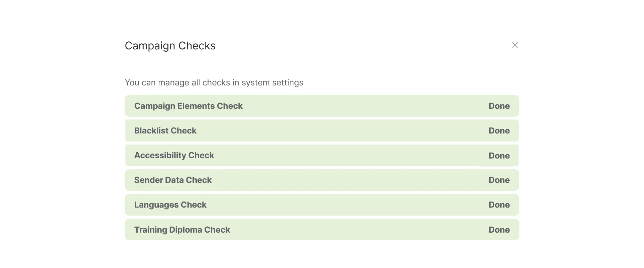Click the Accessibility Check Done status
The height and width of the screenshot is (268, 644).
coord(499,156)
